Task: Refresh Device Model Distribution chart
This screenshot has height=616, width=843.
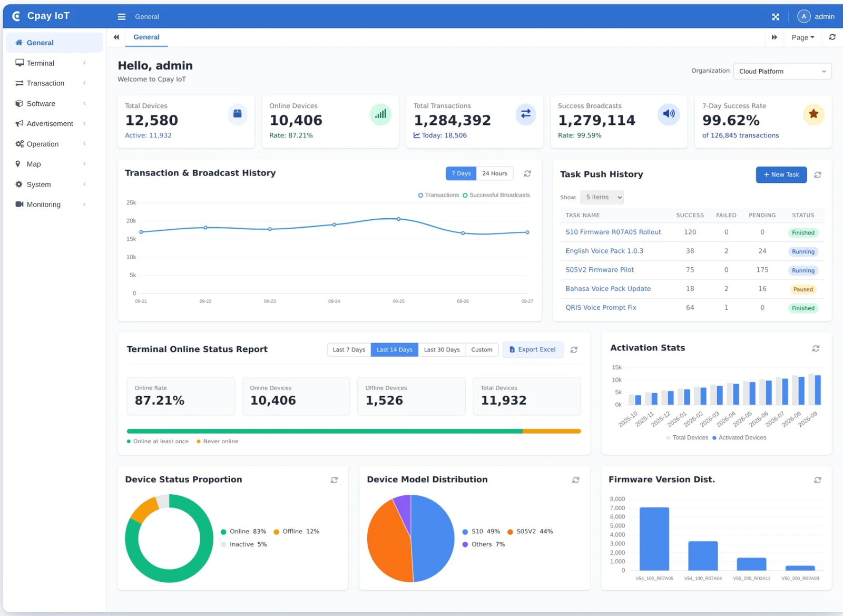Action: (x=576, y=480)
